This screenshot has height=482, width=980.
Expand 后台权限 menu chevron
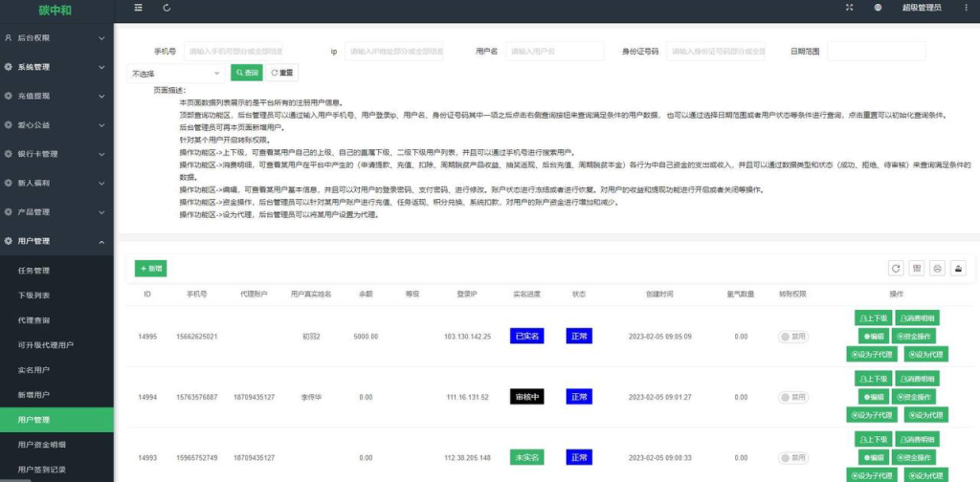[x=101, y=38]
